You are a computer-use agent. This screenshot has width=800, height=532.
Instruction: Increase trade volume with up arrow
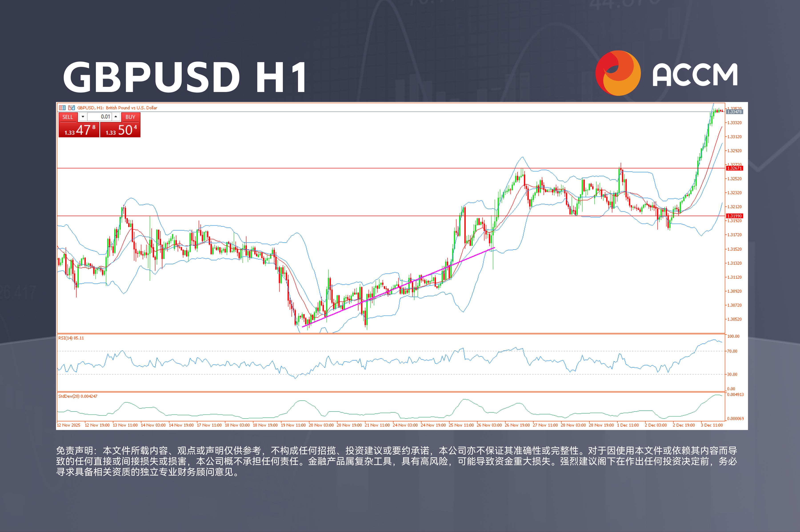point(116,117)
